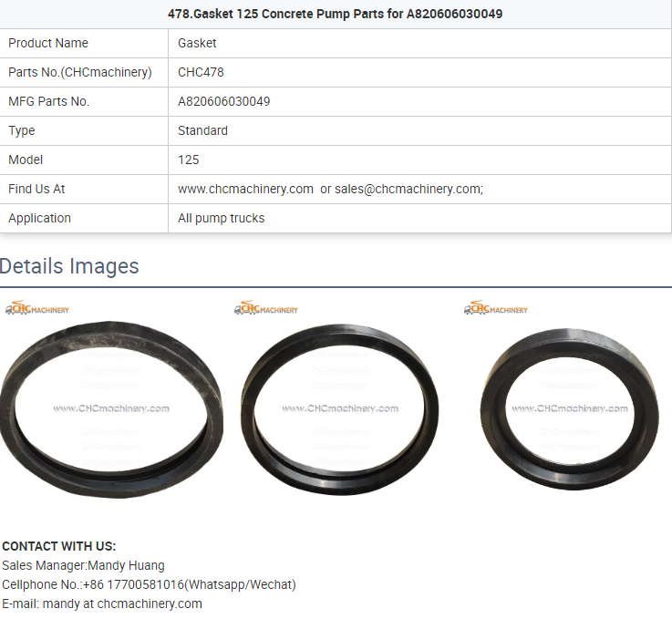Image resolution: width=672 pixels, height=619 pixels.
Task: Click the Model value 125
Action: tap(189, 160)
